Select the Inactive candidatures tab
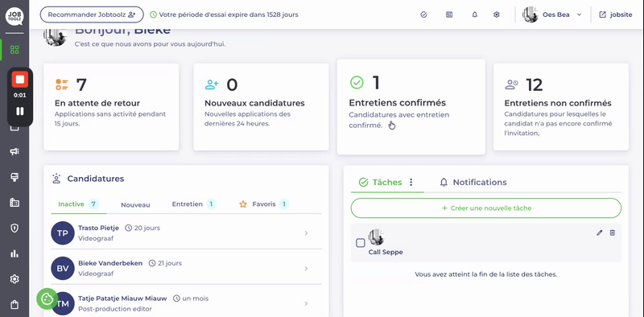 click(x=78, y=204)
